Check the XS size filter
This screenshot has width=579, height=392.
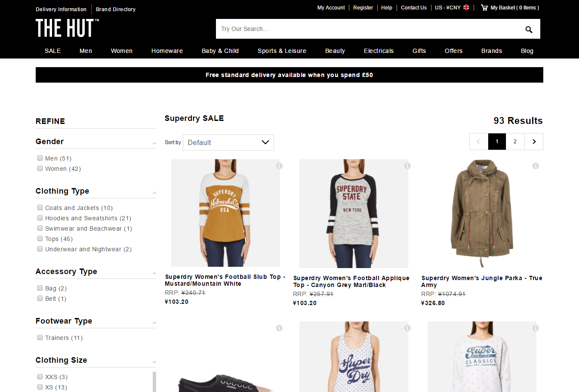click(40, 387)
